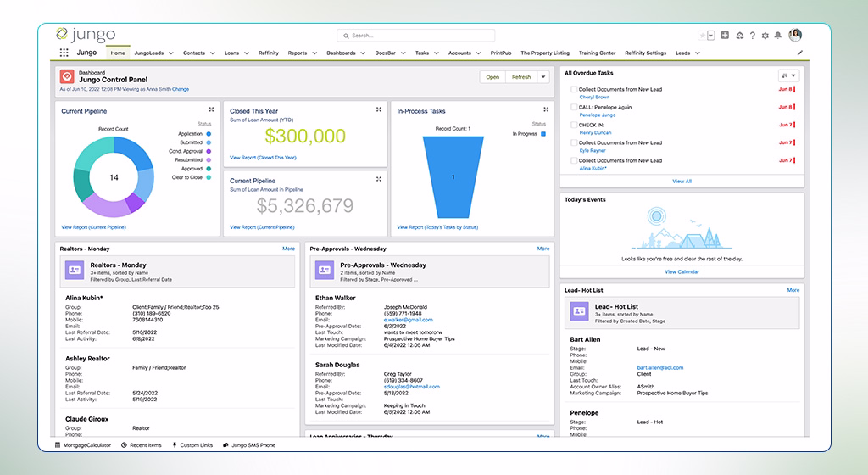Open the App Launcher grid icon

tap(64, 53)
